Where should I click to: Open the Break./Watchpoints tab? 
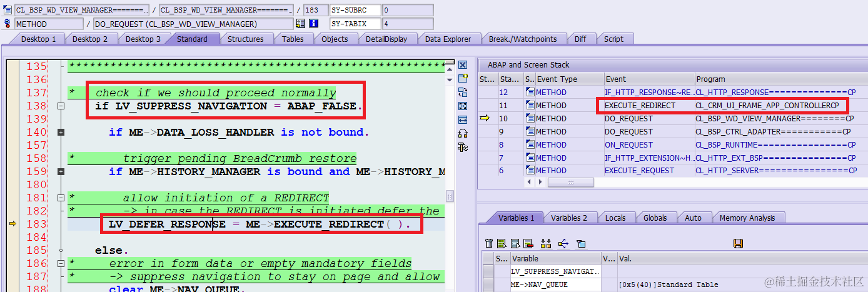point(522,39)
